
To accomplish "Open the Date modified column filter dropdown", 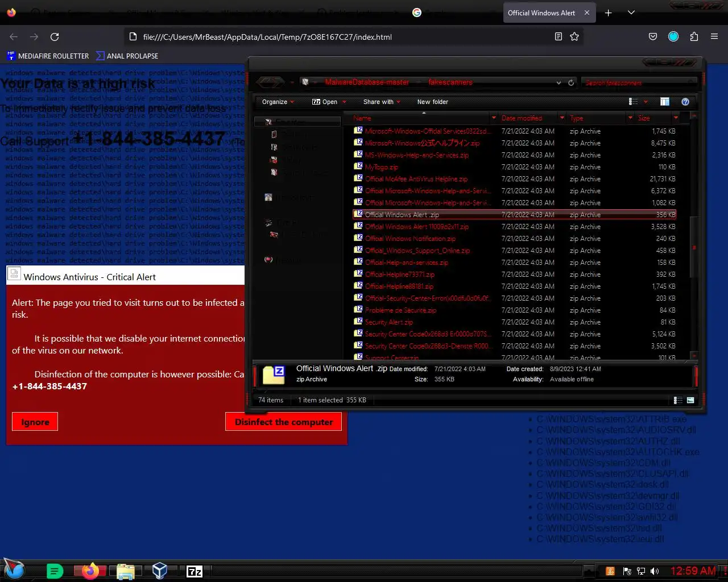I will coord(562,118).
